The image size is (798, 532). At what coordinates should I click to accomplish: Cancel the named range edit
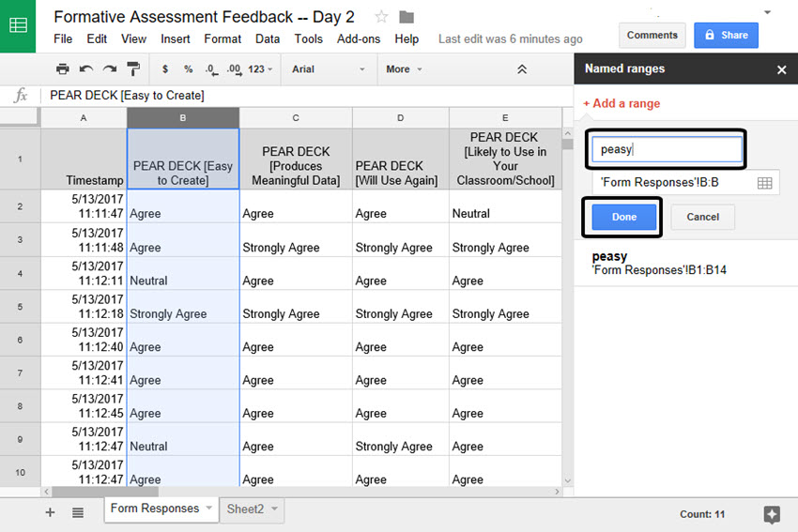702,217
